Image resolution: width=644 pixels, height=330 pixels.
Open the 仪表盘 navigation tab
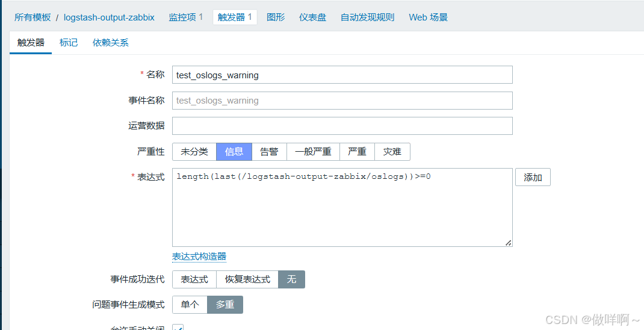312,17
